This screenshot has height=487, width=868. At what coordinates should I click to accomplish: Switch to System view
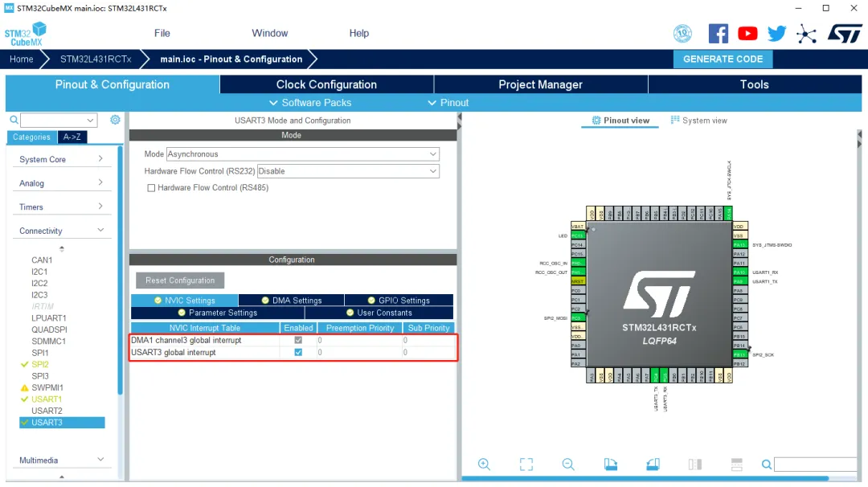point(699,121)
